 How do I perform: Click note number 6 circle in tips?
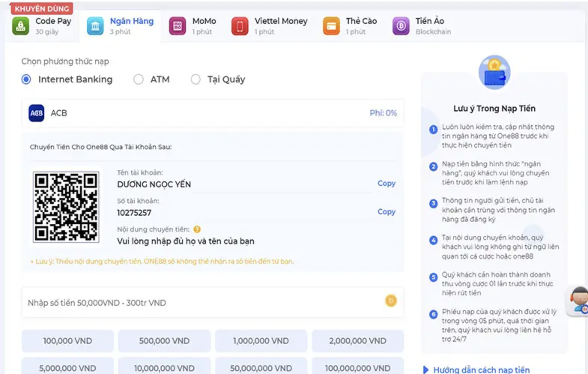click(433, 314)
